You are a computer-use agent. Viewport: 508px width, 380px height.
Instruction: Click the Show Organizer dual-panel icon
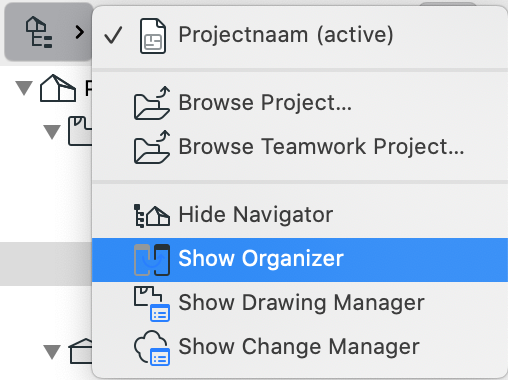tap(152, 260)
